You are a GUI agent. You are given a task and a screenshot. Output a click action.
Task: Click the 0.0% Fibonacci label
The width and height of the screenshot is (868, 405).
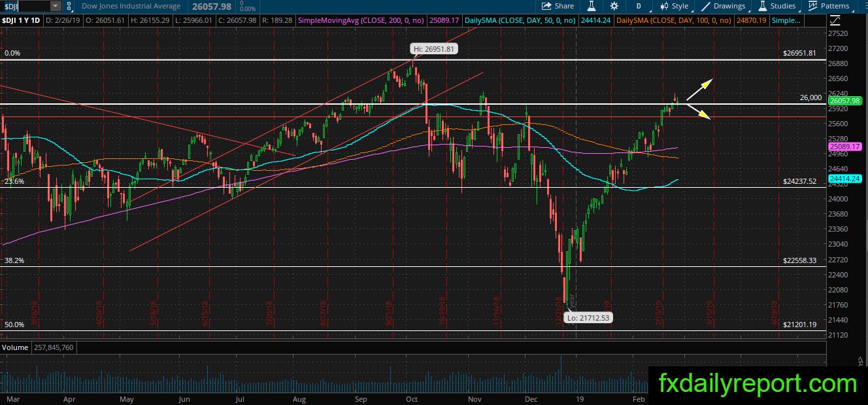(13, 53)
